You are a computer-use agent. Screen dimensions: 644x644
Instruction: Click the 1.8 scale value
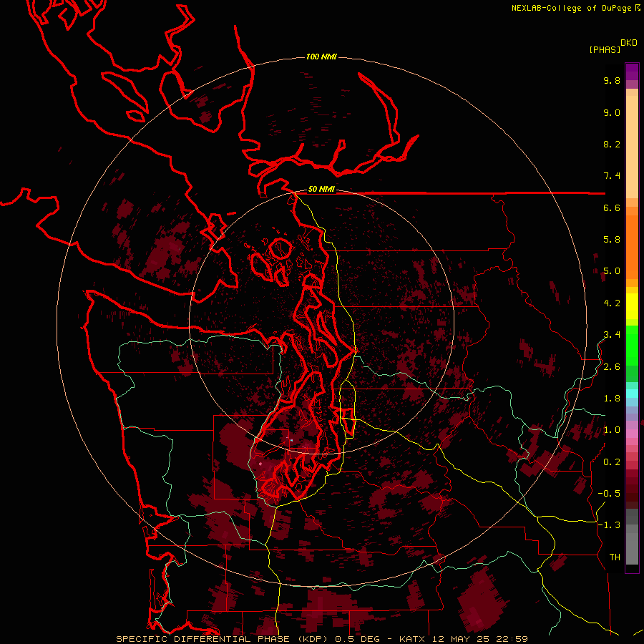(x=612, y=399)
